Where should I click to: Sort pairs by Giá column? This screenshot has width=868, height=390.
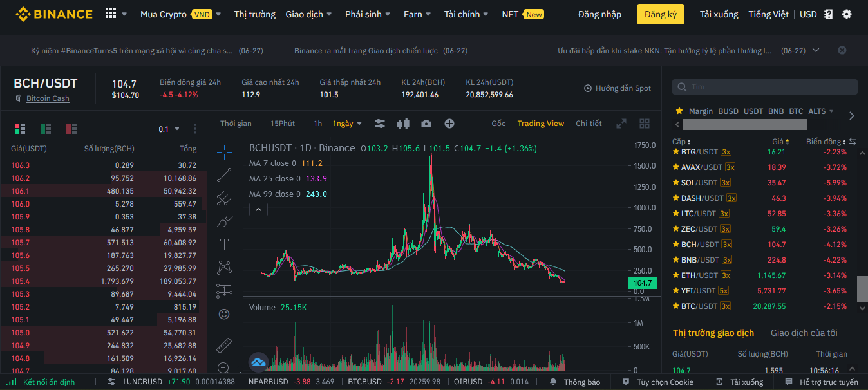[x=780, y=142]
